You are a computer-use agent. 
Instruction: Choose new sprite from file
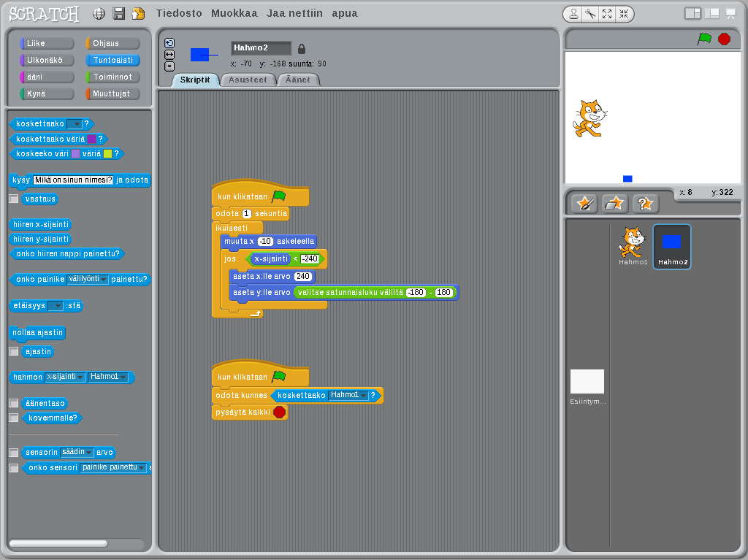pos(614,204)
